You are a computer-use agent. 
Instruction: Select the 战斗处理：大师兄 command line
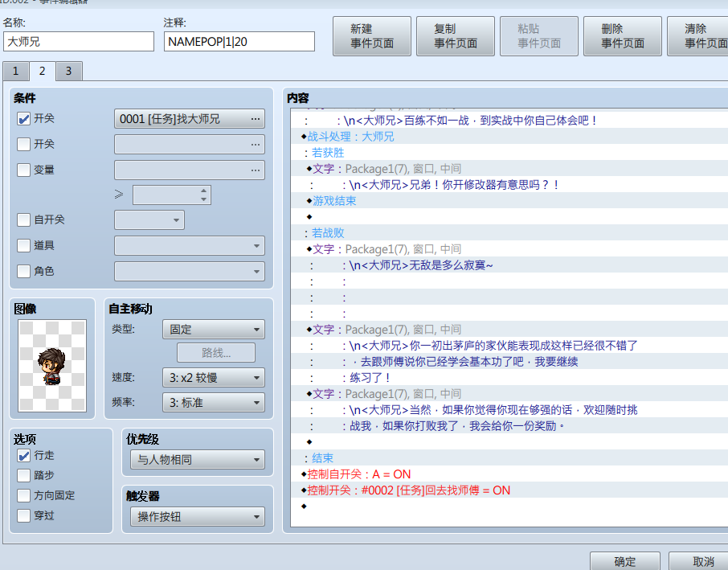(x=509, y=137)
